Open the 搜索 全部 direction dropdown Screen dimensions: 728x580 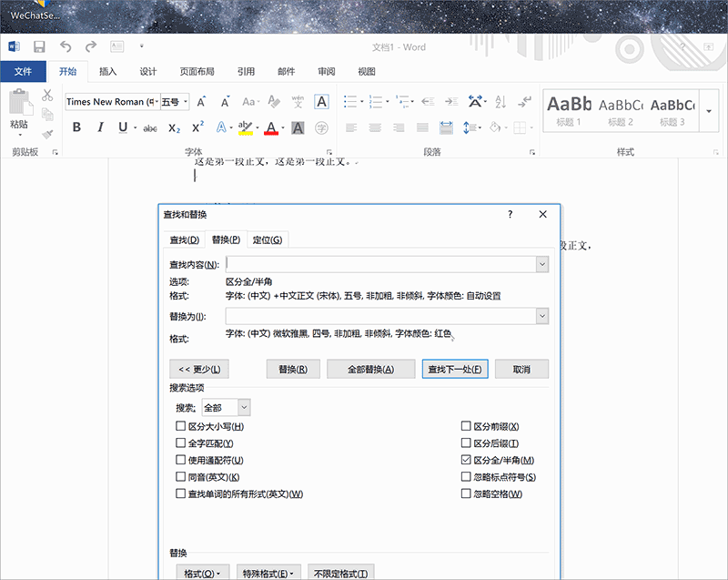244,408
